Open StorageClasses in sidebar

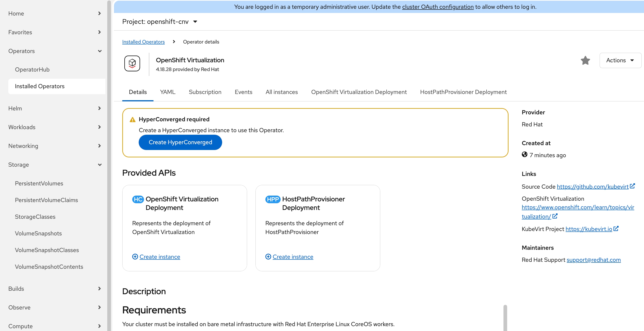(57, 217)
